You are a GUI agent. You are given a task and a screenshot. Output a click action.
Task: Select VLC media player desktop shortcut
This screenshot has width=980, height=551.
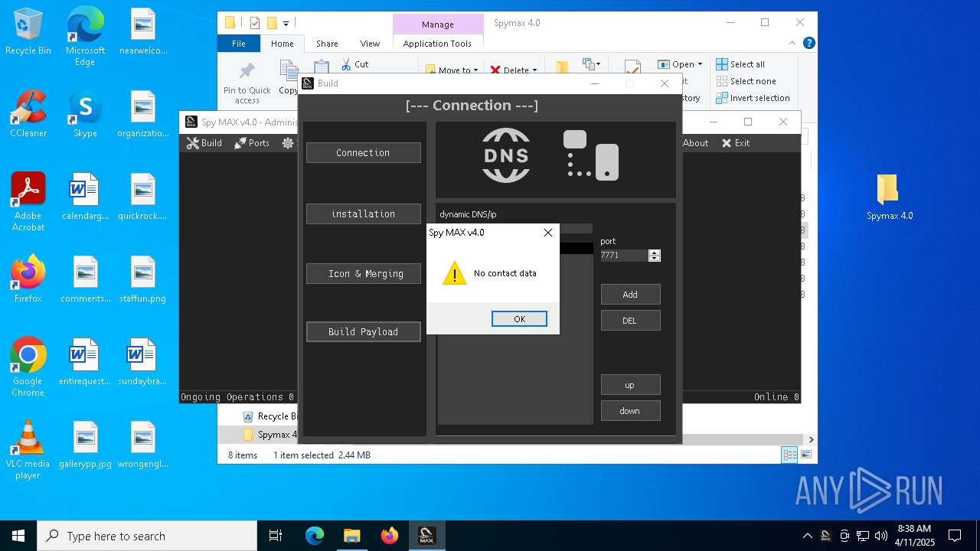click(28, 450)
